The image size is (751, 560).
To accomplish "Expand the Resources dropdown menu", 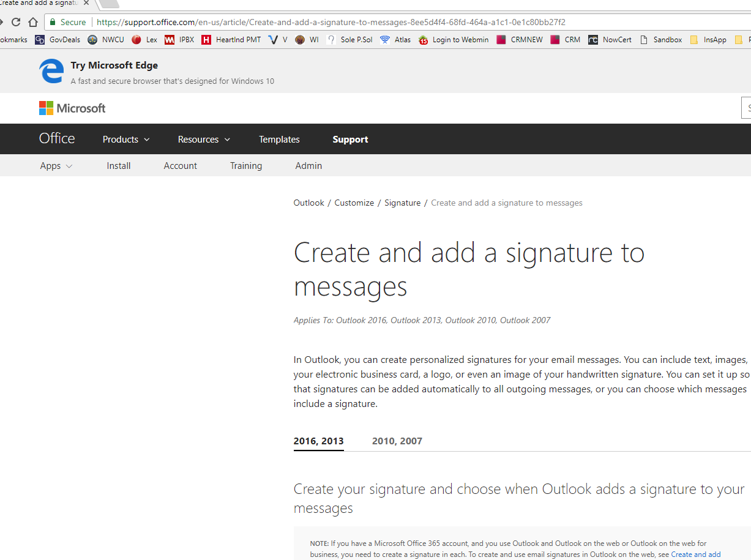I will pos(204,140).
